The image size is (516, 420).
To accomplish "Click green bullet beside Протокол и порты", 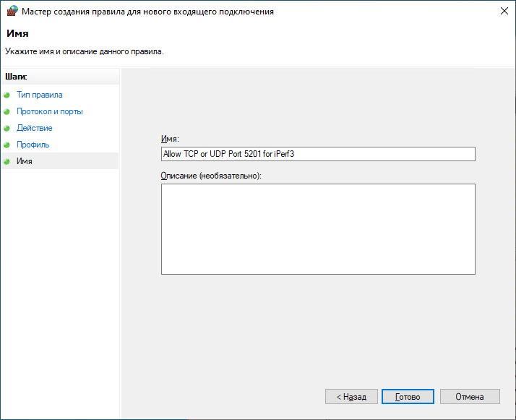I will [7, 111].
